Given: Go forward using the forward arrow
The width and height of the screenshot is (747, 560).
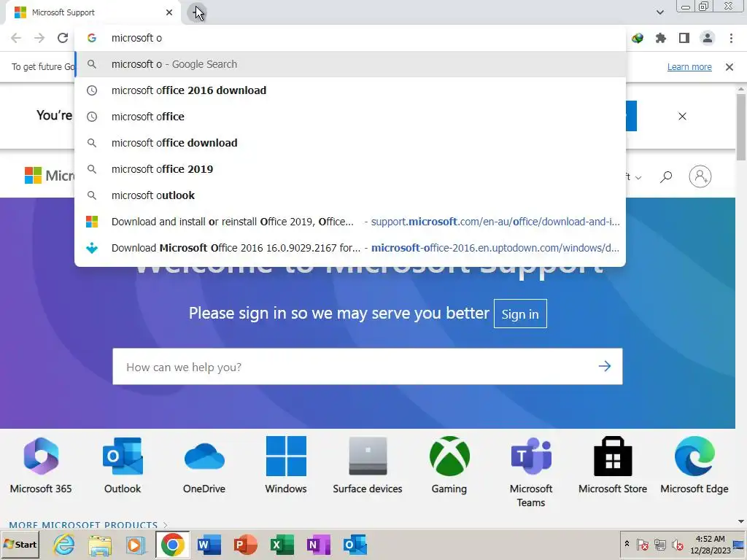Looking at the screenshot, I should point(39,38).
